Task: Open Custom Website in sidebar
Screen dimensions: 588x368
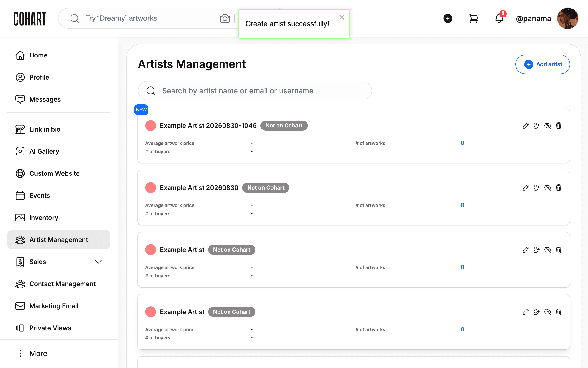Action: pos(59,173)
